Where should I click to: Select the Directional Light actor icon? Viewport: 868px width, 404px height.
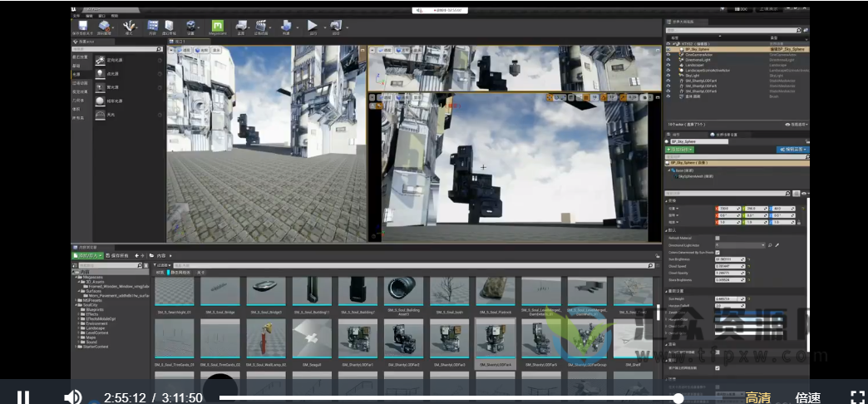click(100, 61)
